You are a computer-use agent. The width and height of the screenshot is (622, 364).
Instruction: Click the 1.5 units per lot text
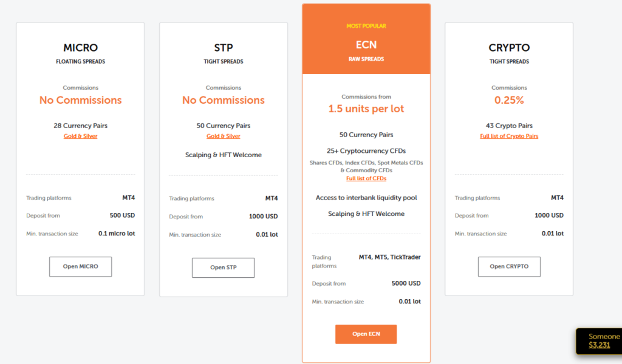pos(366,109)
